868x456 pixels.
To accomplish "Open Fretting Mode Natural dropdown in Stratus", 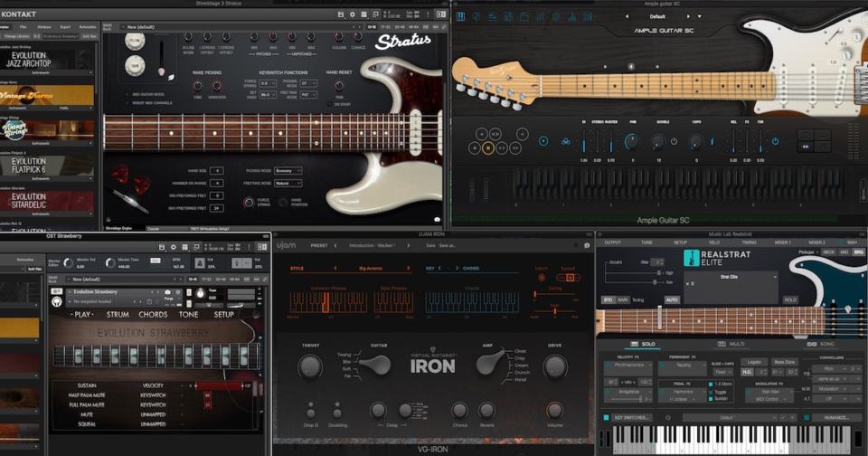I will click(288, 183).
